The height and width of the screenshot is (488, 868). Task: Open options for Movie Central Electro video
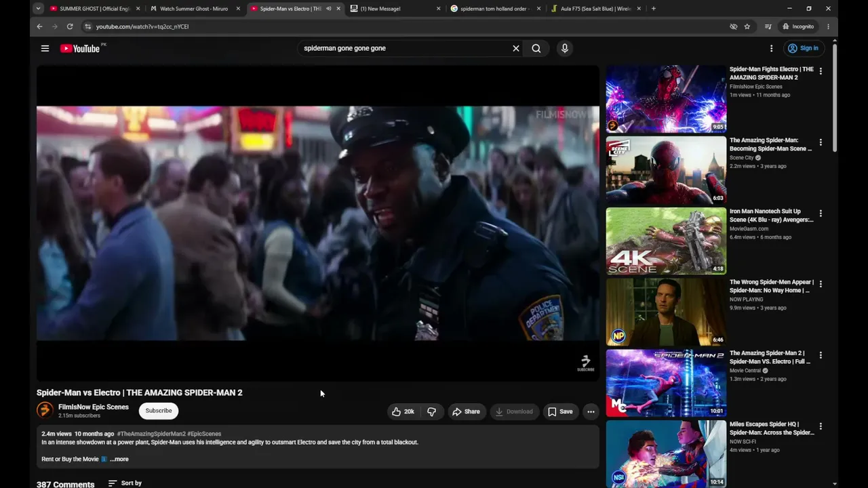coord(821,355)
